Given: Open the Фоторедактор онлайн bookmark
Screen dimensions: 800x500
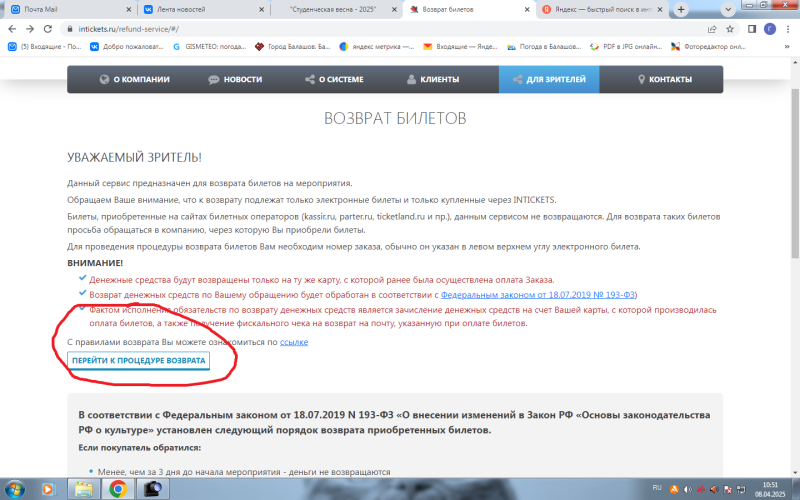Looking at the screenshot, I should pyautogui.click(x=708, y=46).
